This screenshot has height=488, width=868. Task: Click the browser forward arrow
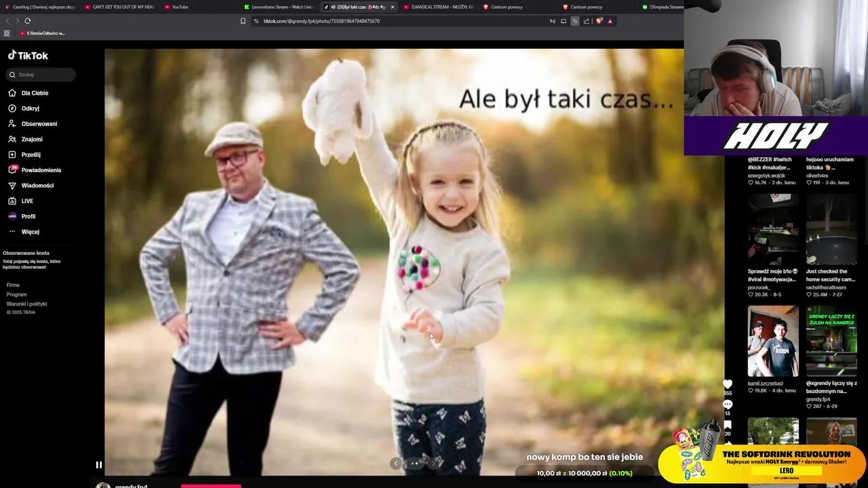pos(18,21)
